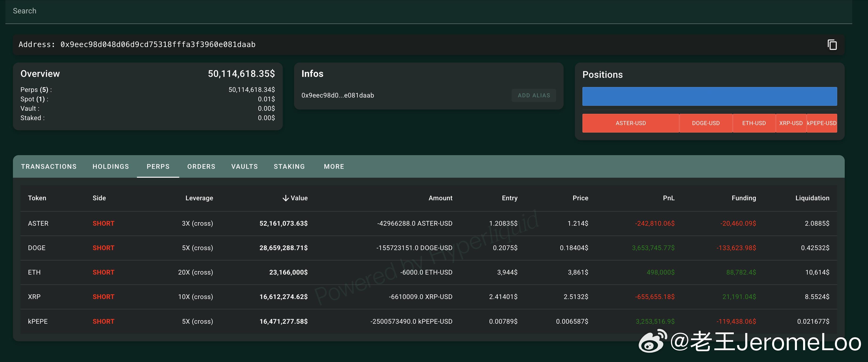Select the ASTER-USD position segment
Screen dimensions: 868x362
[630, 123]
